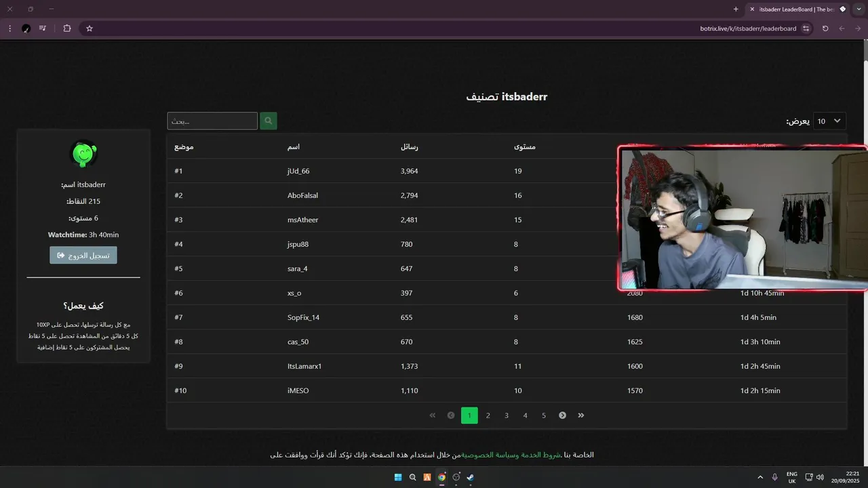The image size is (868, 488).
Task: Select the xs_o name cell
Action: [294, 293]
